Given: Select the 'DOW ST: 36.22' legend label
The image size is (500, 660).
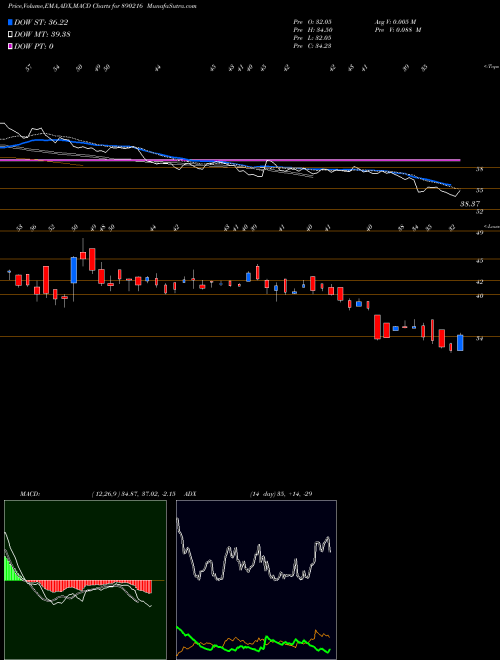Looking at the screenshot, I should pos(41,23).
